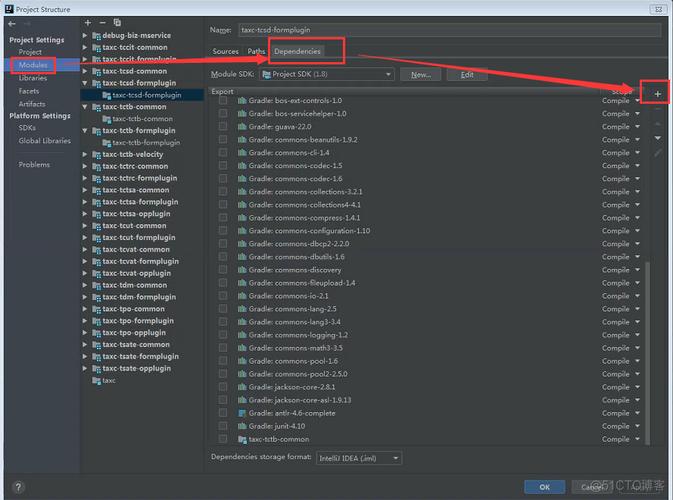Viewport: 673px width, 500px height.
Task: Tick export checkbox for Gradle: junit-4.10
Action: pos(223,426)
